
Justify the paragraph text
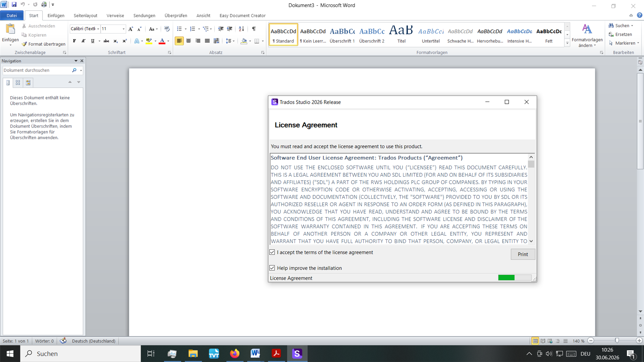(x=207, y=41)
